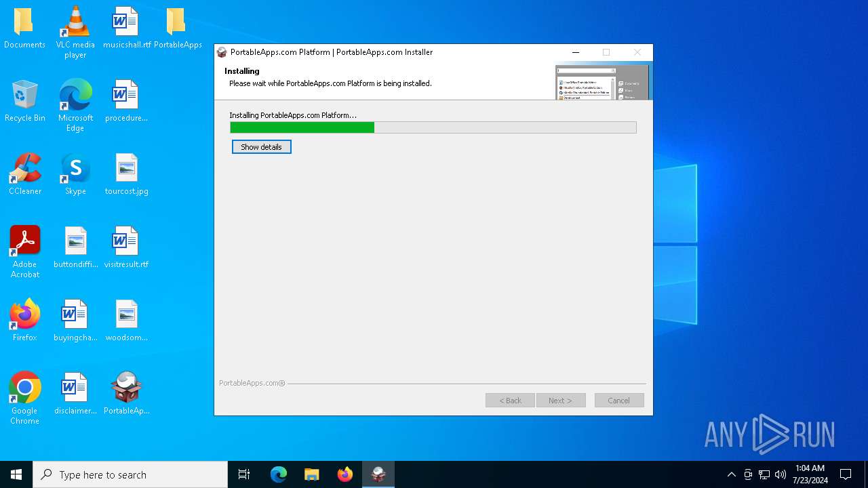Launch Google Chrome desktop shortcut
The image size is (868, 488).
click(x=24, y=398)
